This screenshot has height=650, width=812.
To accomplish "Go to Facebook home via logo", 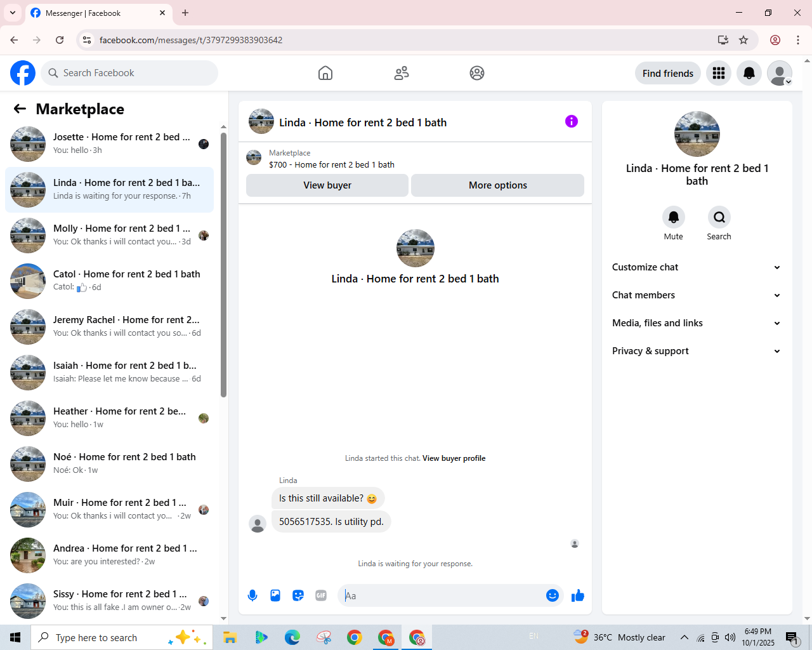I will [23, 73].
